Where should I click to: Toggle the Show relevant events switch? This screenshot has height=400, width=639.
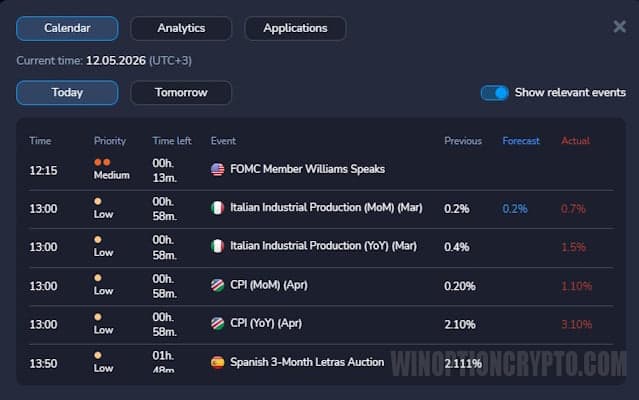click(494, 93)
